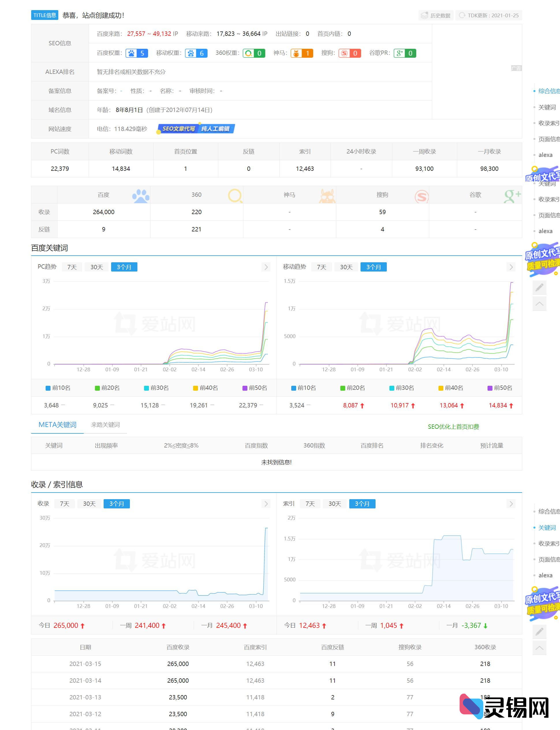The height and width of the screenshot is (730, 560).
Task: Click the Shenma weight orange badge
Action: (x=302, y=53)
